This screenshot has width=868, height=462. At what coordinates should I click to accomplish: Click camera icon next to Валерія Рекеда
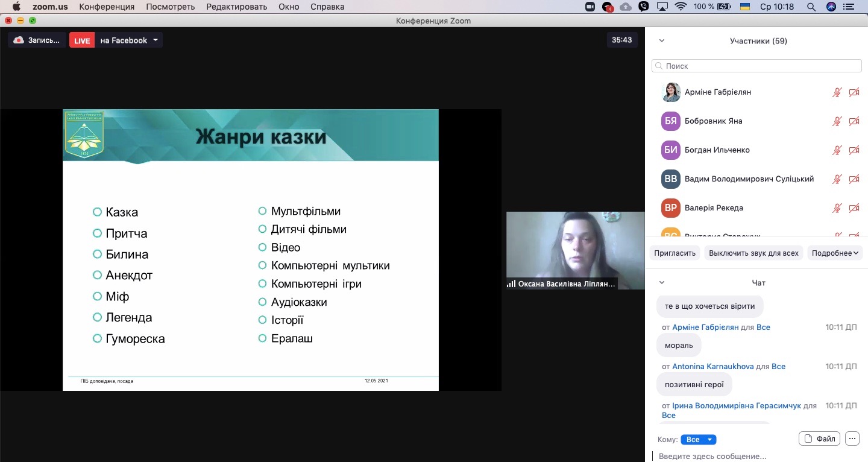tap(854, 208)
